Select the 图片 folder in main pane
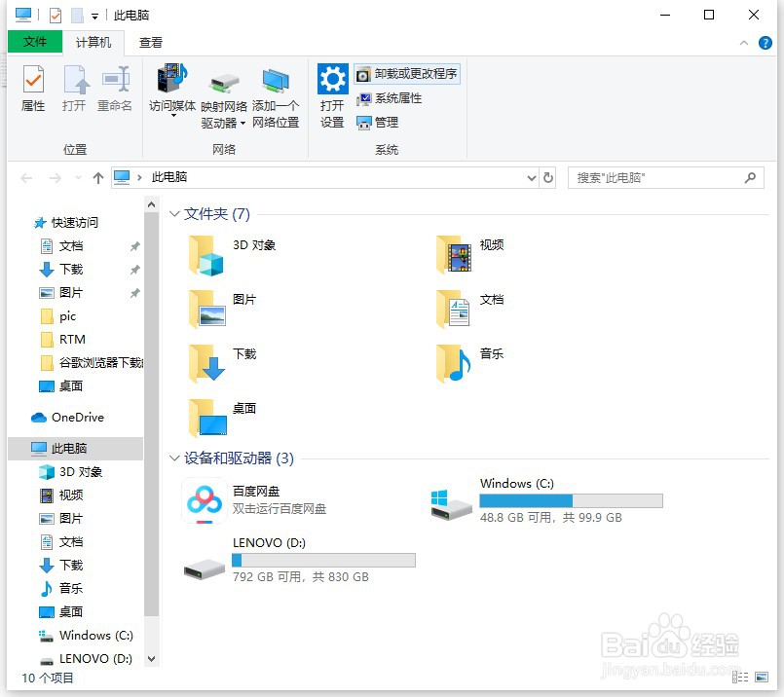The width and height of the screenshot is (784, 697). pos(206,310)
